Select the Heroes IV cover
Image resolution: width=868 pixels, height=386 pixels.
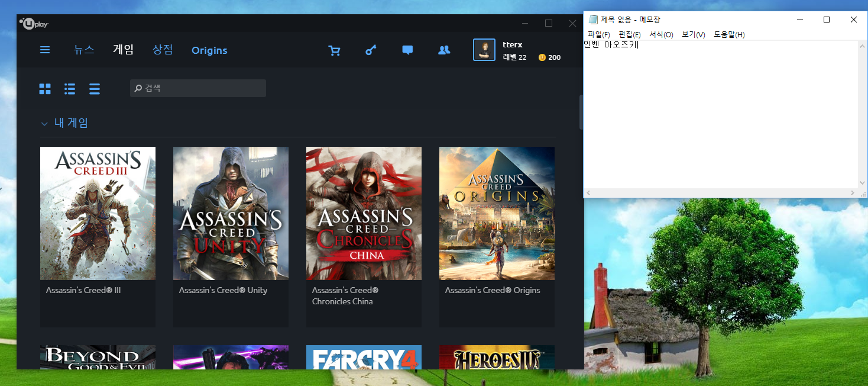point(497,357)
